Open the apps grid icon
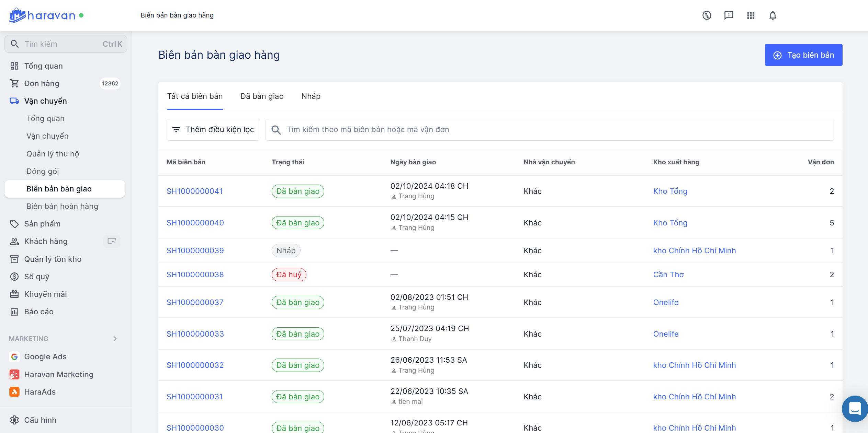The height and width of the screenshot is (433, 868). pyautogui.click(x=751, y=15)
